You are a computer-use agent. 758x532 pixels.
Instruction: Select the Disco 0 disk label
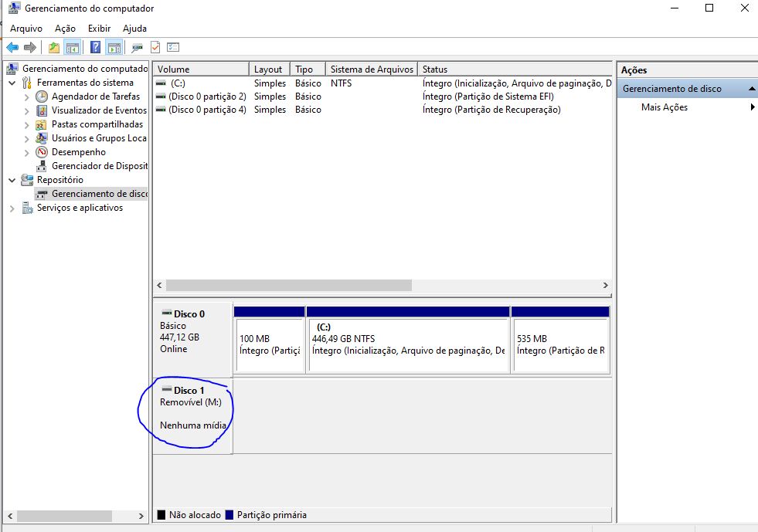click(x=192, y=339)
